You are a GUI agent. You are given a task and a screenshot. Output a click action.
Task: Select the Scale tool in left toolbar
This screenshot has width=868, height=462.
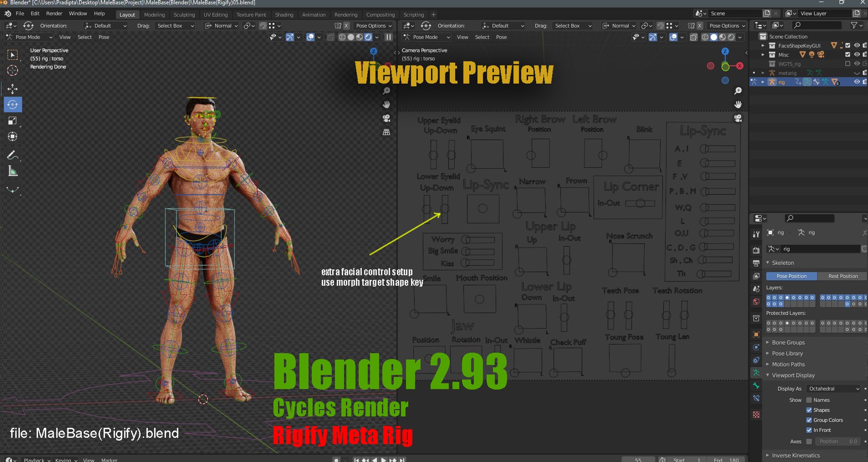(13, 121)
